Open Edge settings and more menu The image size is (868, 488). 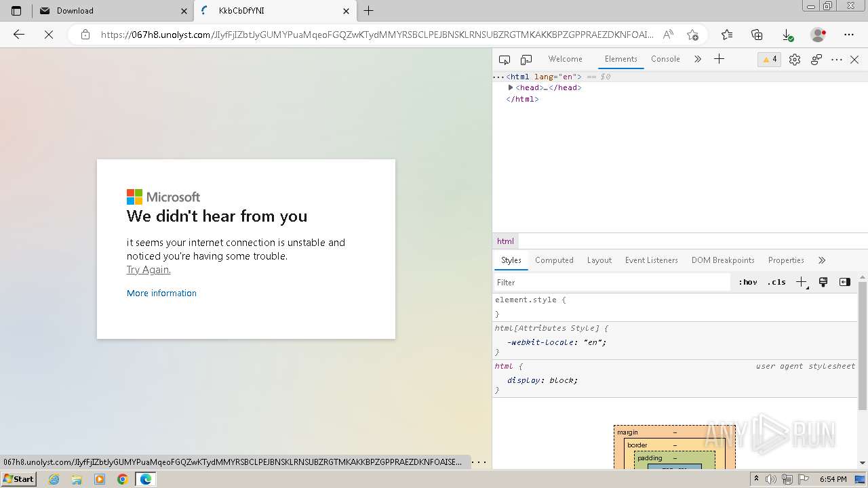pyautogui.click(x=849, y=35)
